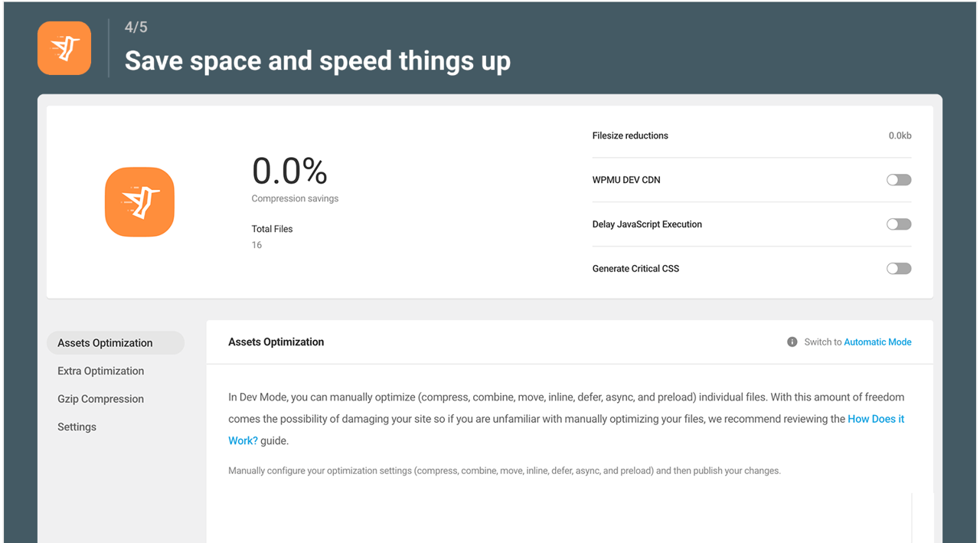980x543 pixels.
Task: Go to the Gzip Compression tab
Action: pos(100,399)
